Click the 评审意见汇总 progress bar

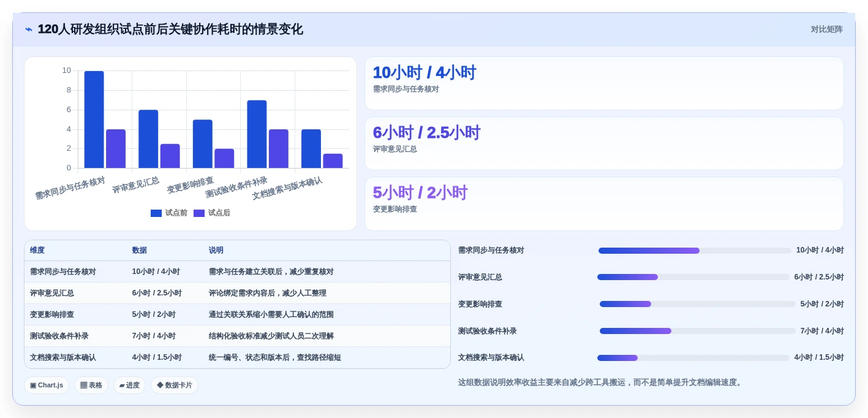click(693, 277)
